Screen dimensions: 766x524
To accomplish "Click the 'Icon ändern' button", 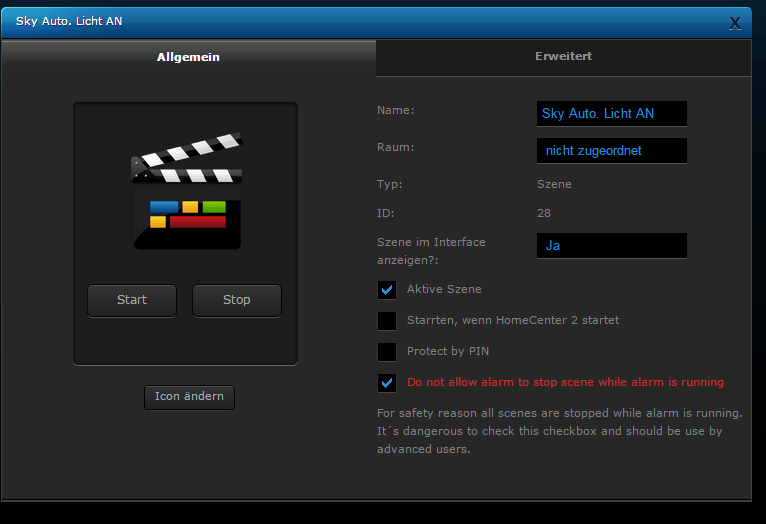I will point(190,397).
